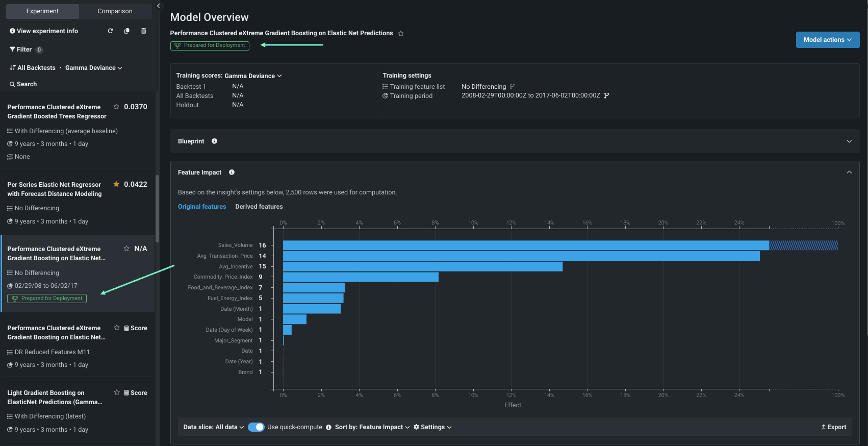Switch to the Comparison tab
The width and height of the screenshot is (868, 446).
click(x=115, y=11)
